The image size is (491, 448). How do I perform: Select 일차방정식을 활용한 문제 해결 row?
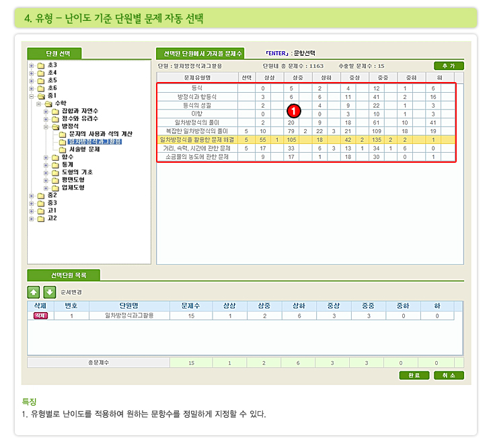click(306, 140)
